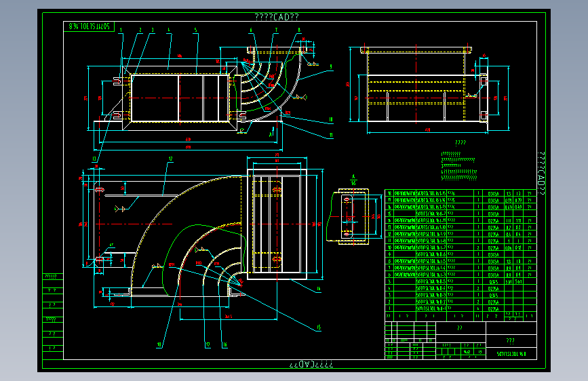This screenshot has height=381, width=588.
Task: Select balloon callout number 13 at the left leader
Action: click(94, 159)
